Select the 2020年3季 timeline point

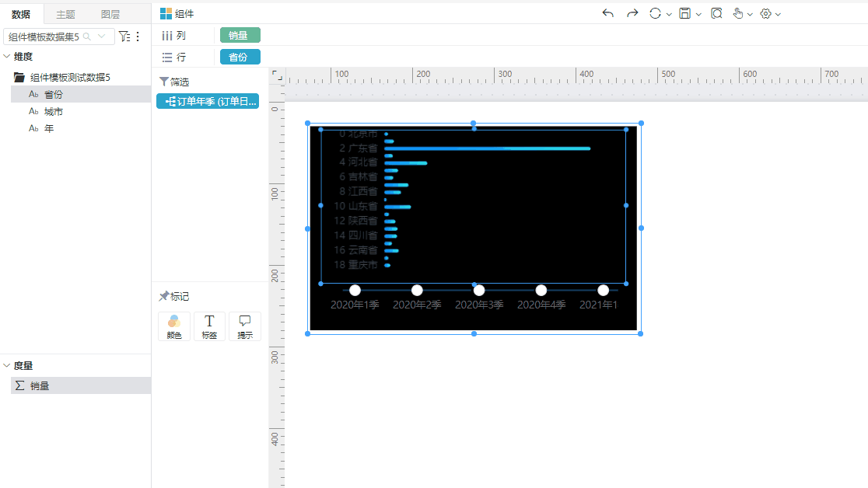click(479, 290)
